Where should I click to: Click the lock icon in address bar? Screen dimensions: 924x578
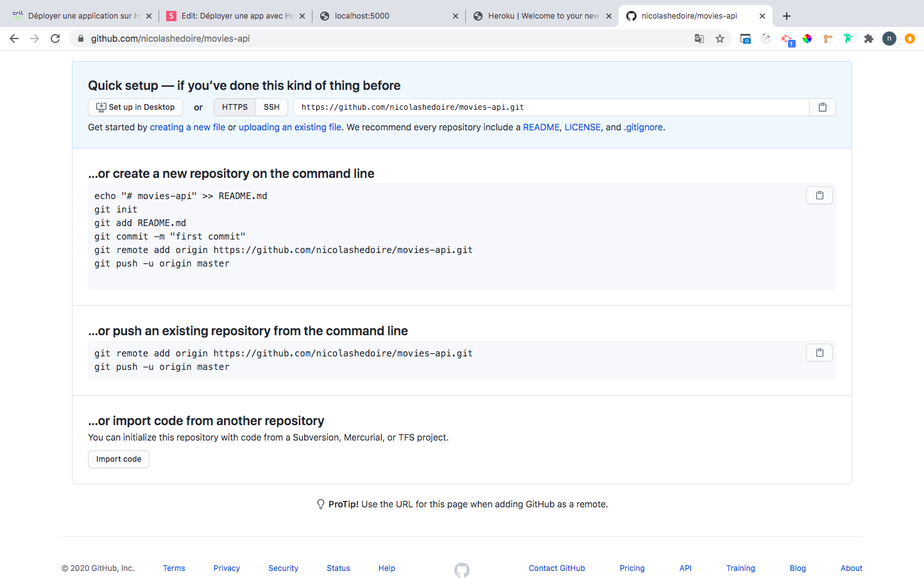tap(81, 39)
